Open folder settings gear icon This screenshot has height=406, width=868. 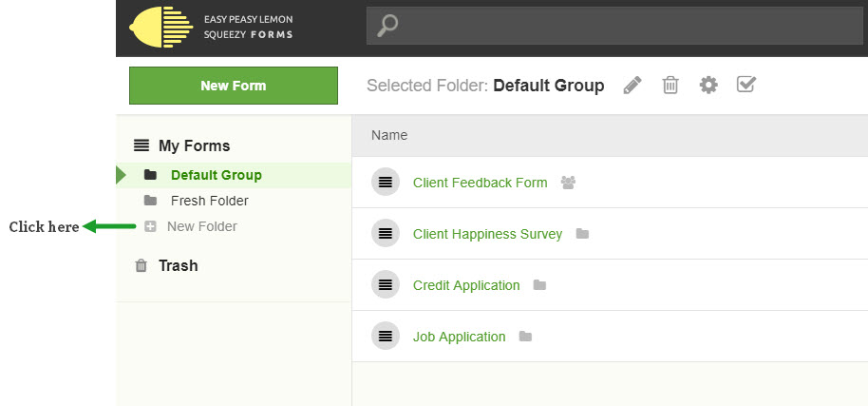click(708, 86)
